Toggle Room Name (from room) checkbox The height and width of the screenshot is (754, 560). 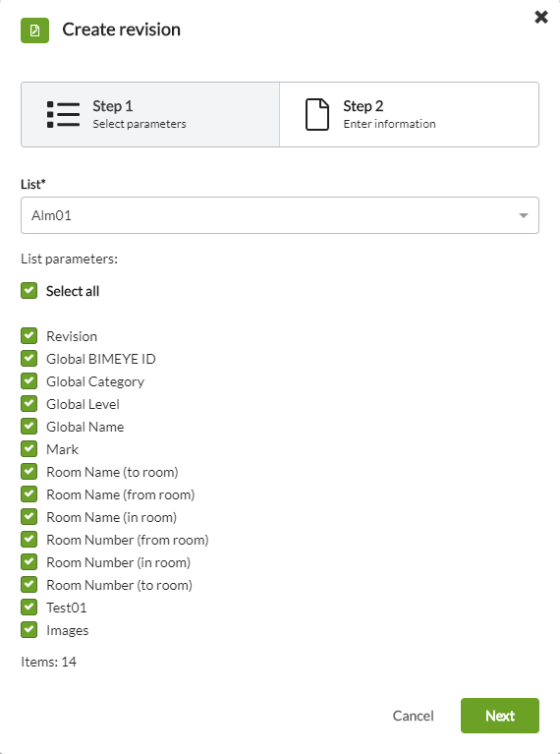[x=28, y=493]
